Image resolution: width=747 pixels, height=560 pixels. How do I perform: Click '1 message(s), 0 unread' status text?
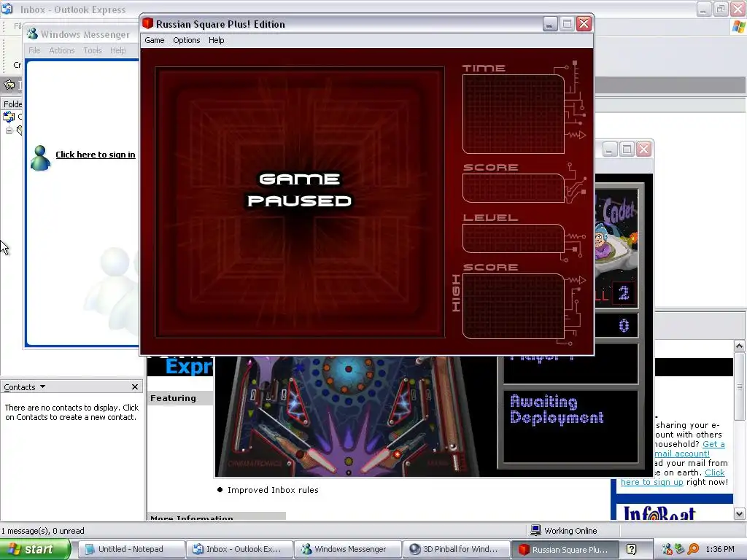click(x=42, y=531)
